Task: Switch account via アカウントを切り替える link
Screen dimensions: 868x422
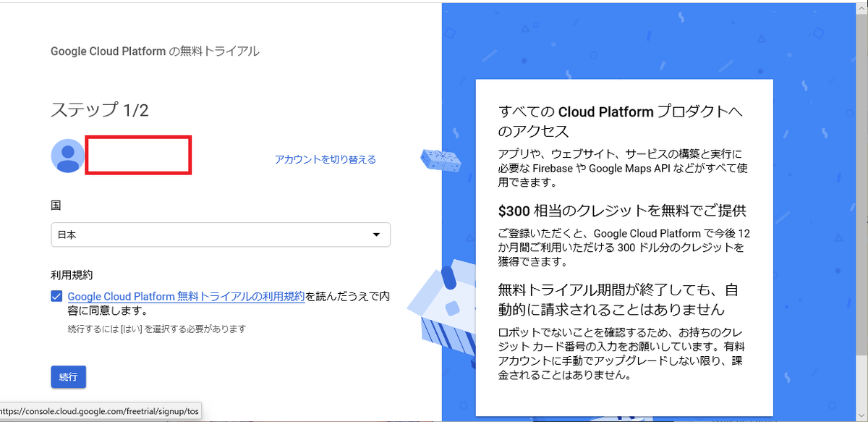Action: tap(325, 159)
